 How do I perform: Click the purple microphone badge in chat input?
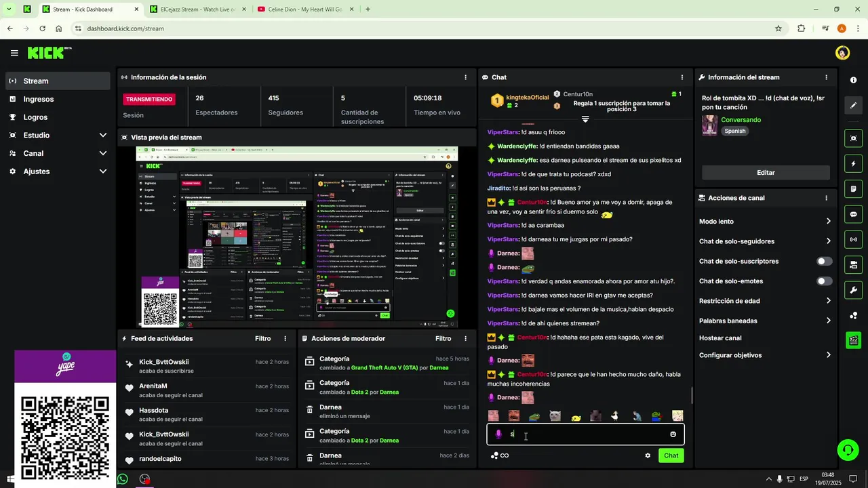coord(498,434)
